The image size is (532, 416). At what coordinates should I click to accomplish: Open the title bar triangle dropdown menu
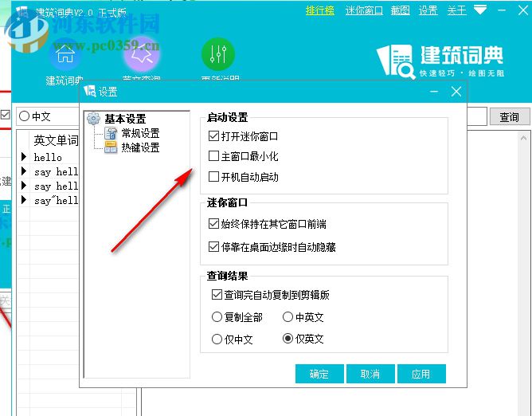(480, 10)
